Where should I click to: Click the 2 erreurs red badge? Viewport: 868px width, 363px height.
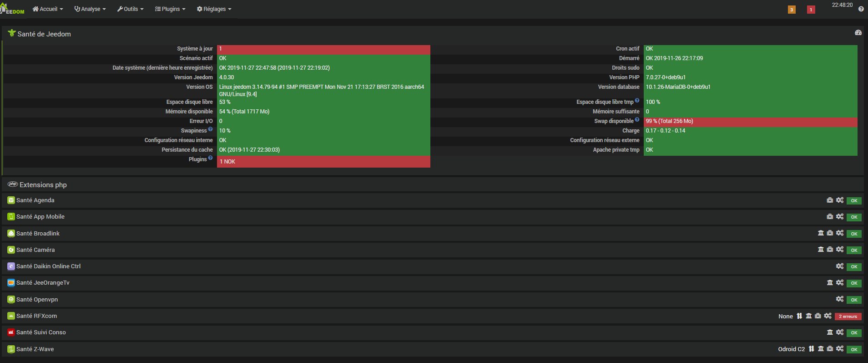[848, 316]
